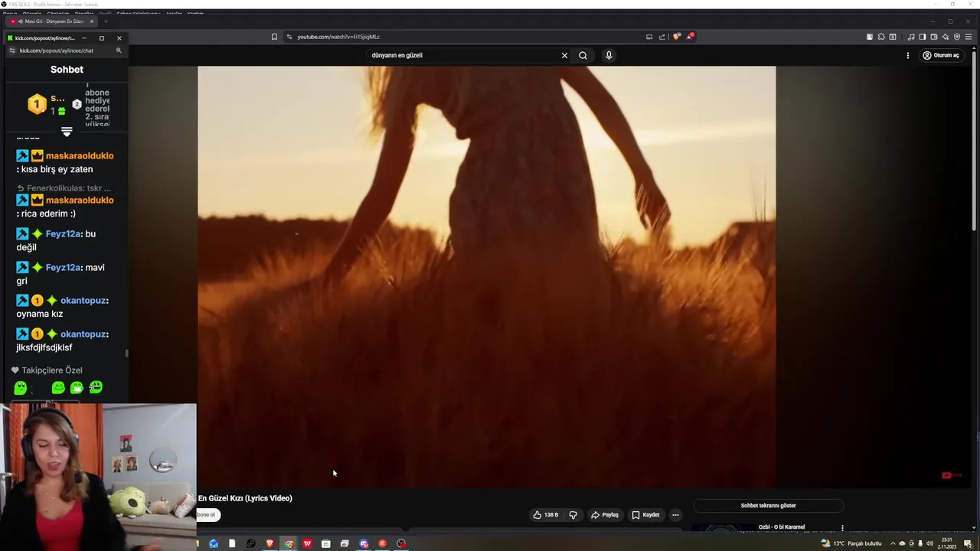980x551 pixels.
Task: Open Leo AI sparkle icon
Action: (946, 37)
